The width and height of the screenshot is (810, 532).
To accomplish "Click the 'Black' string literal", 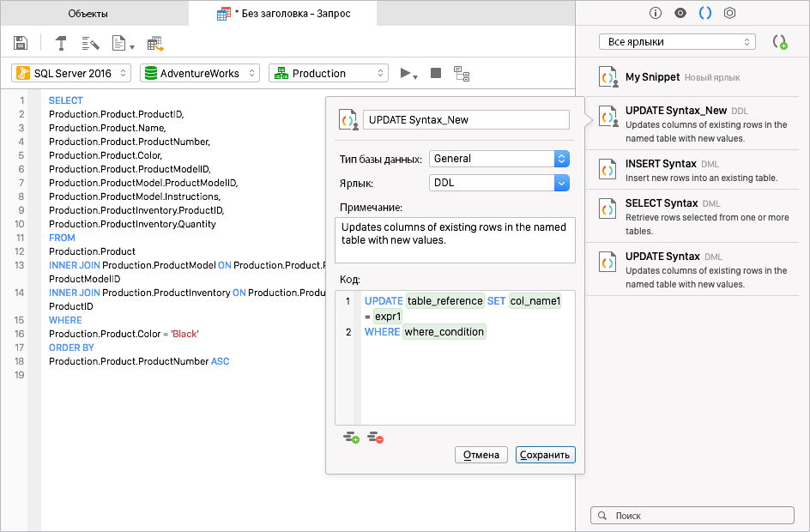I will [185, 334].
